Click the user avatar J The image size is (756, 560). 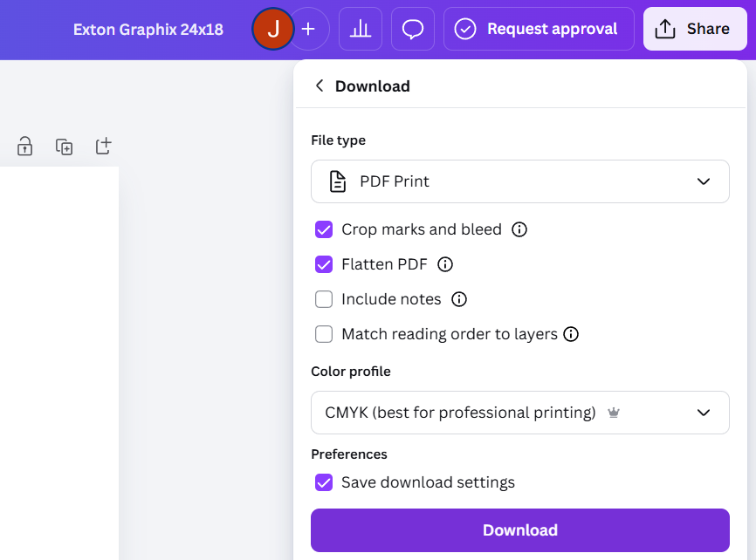click(x=273, y=29)
